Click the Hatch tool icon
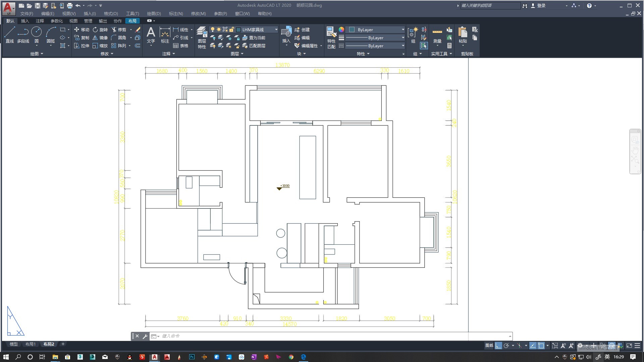This screenshot has height=362, width=644. 63,46
